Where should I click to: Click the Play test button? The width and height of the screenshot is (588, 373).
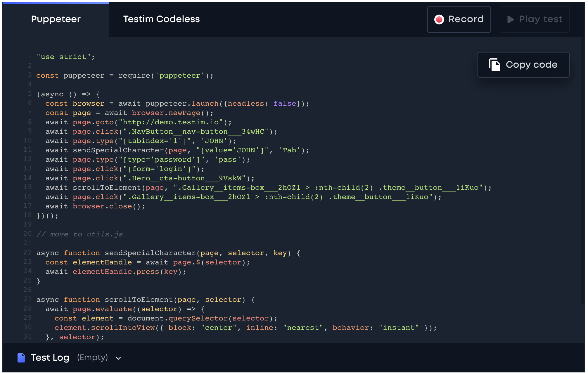tap(535, 19)
